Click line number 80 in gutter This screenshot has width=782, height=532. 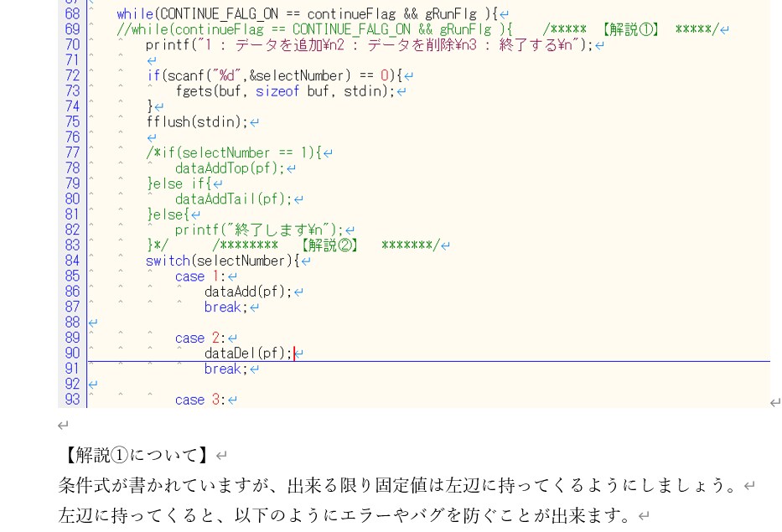(72, 199)
